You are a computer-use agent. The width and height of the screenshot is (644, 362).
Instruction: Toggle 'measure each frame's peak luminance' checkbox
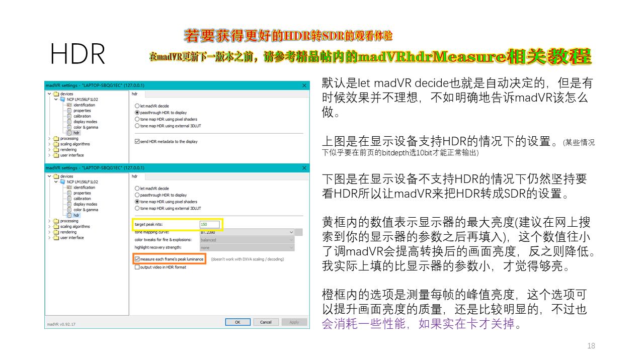pos(137,259)
